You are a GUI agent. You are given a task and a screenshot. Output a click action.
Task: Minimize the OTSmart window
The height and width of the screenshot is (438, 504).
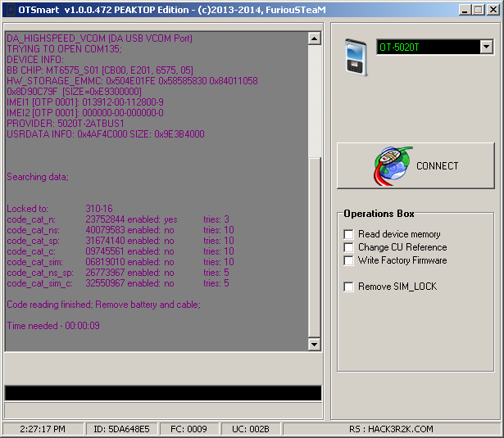pyautogui.click(x=464, y=9)
